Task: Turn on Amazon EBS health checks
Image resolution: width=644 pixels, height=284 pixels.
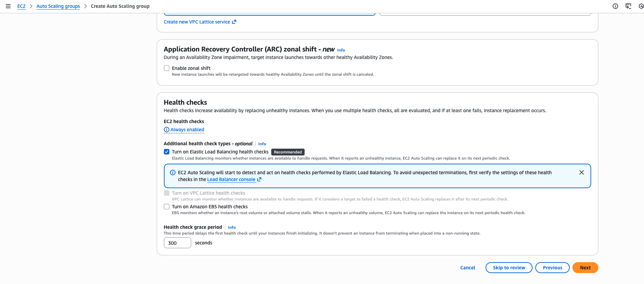Action: coord(167,207)
